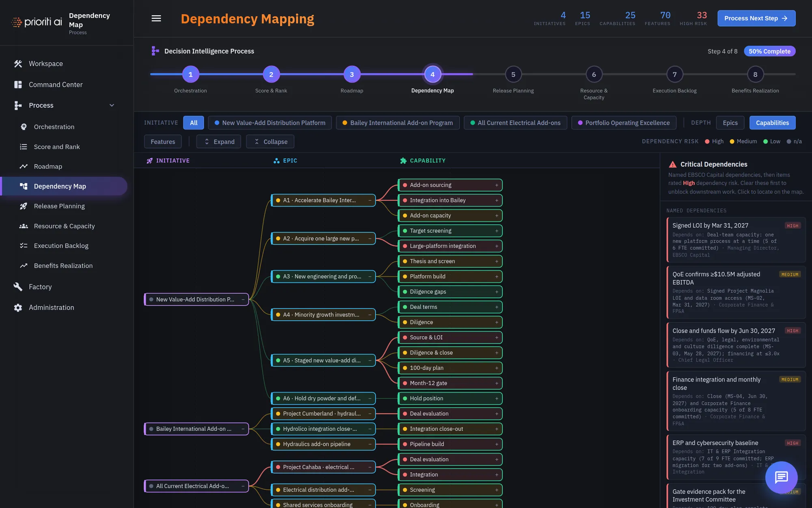The height and width of the screenshot is (508, 812).
Task: Open the Signed LOI by Mar 31 dependency card
Action: 736,240
